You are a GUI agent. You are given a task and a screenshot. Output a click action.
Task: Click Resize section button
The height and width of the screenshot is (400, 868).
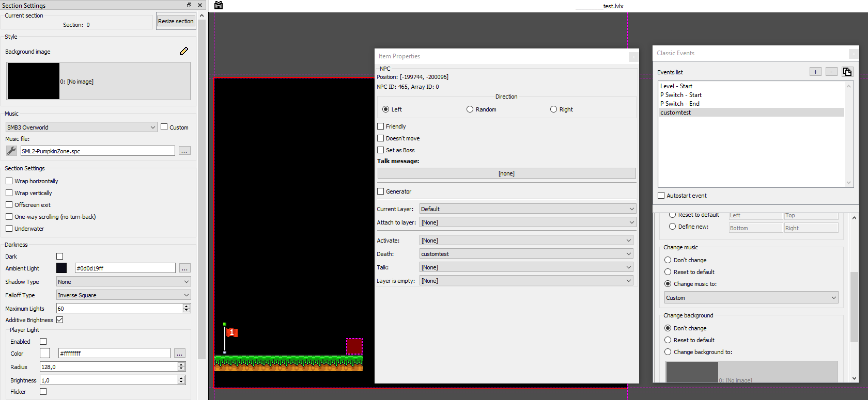click(x=176, y=21)
